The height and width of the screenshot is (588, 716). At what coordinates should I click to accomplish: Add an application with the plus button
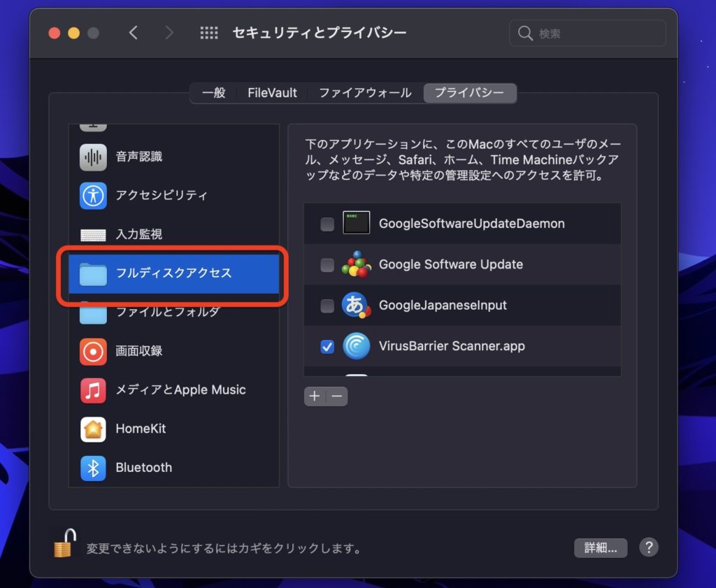(315, 396)
